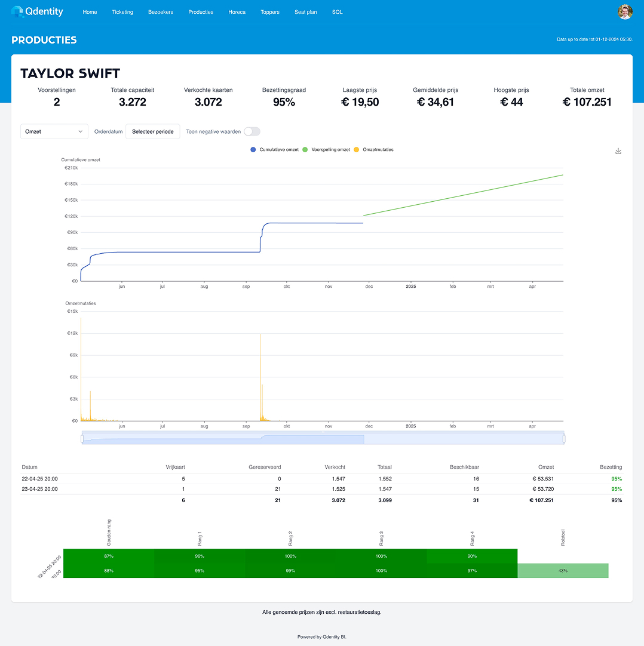Click the Gouden rang 87% heatmap cell
Screen dimensions: 644x646
coord(109,556)
